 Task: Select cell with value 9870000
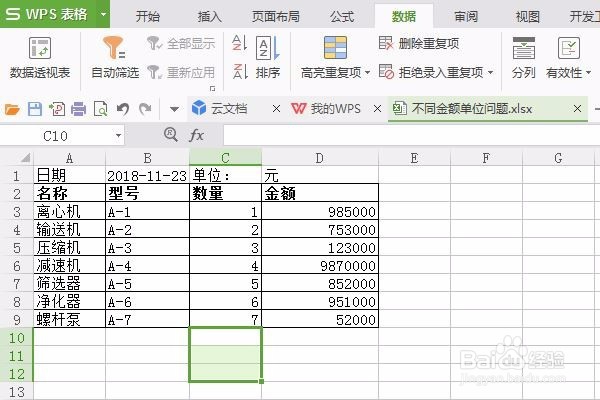[320, 265]
